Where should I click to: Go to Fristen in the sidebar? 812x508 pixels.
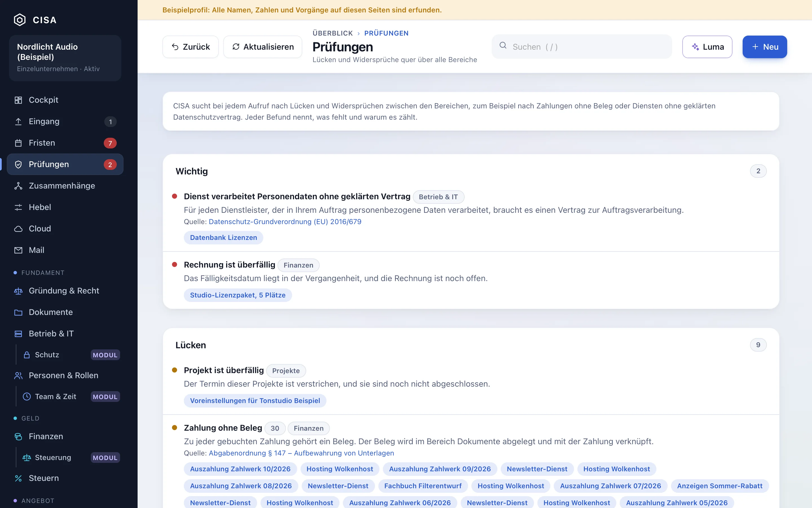click(65, 143)
